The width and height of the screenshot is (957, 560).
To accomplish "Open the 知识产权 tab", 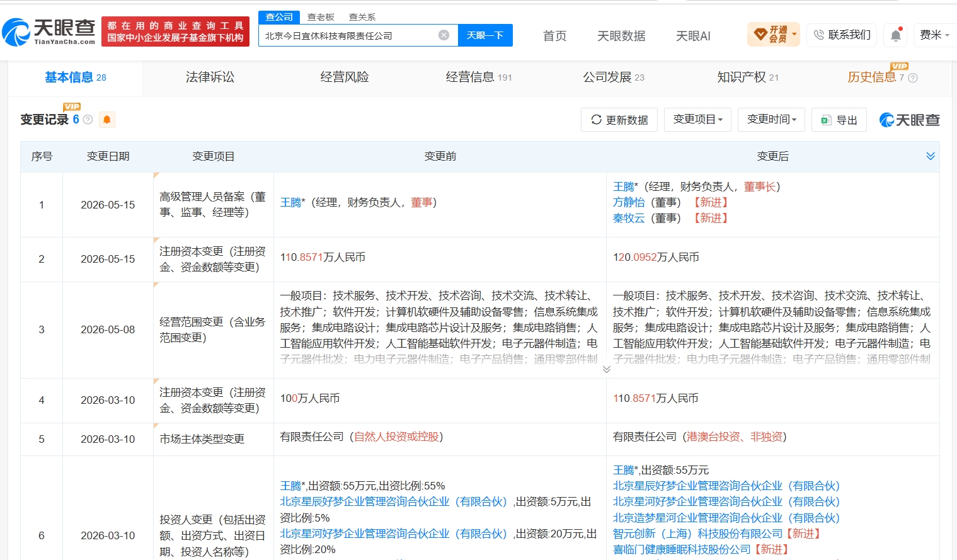I will [748, 77].
